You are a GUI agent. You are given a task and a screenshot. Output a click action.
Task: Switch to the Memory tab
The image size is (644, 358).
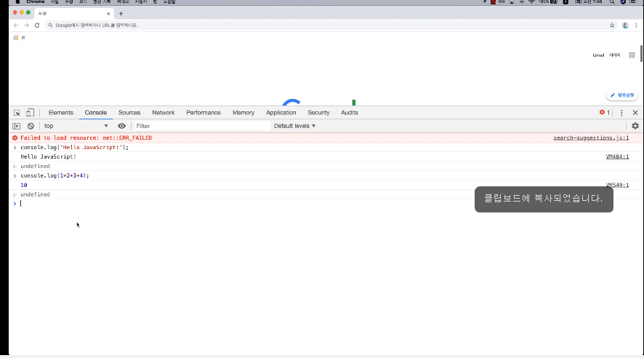coord(243,113)
